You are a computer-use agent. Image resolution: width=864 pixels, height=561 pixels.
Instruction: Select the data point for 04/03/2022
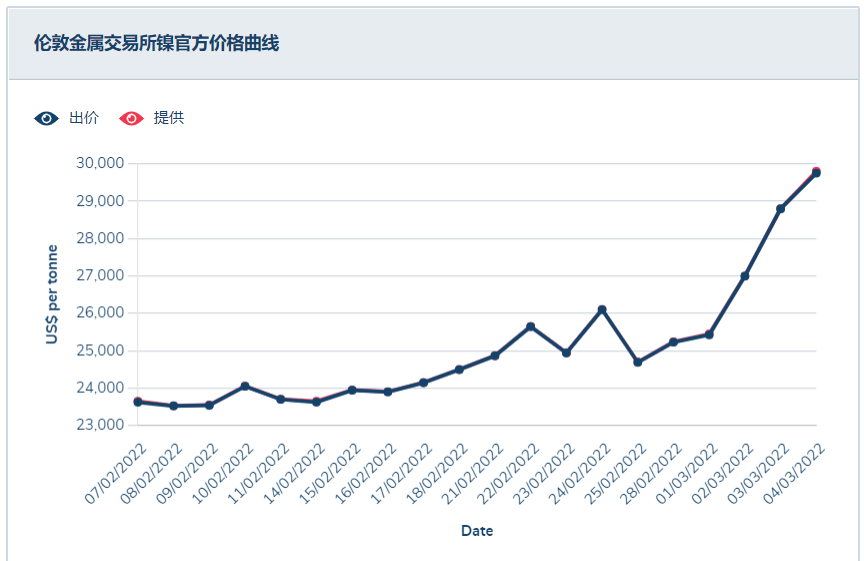pyautogui.click(x=816, y=173)
